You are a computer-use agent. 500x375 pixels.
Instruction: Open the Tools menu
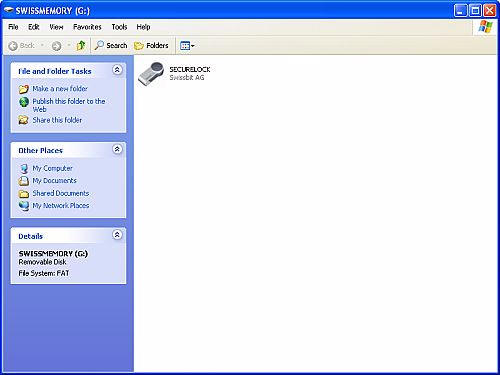119,27
